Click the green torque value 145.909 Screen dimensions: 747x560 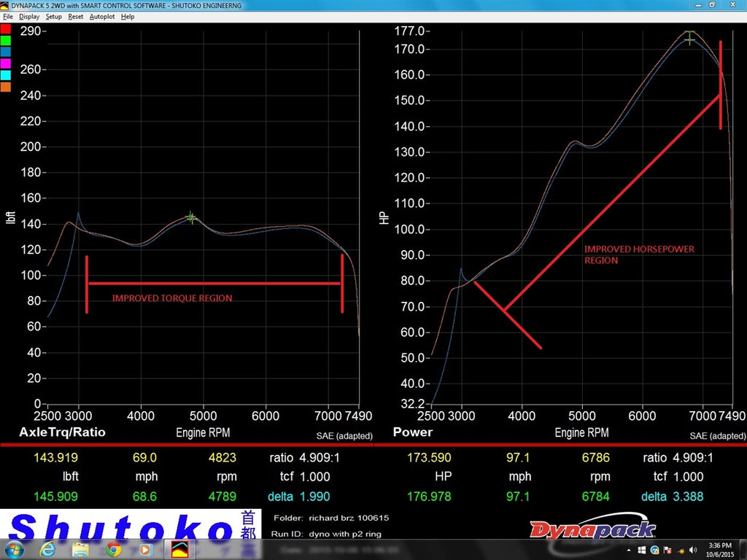(x=55, y=497)
